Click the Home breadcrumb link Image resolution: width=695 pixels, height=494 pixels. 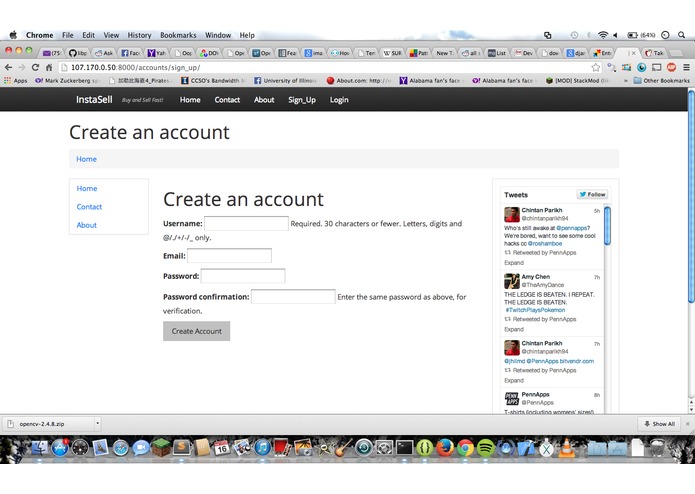tap(86, 159)
